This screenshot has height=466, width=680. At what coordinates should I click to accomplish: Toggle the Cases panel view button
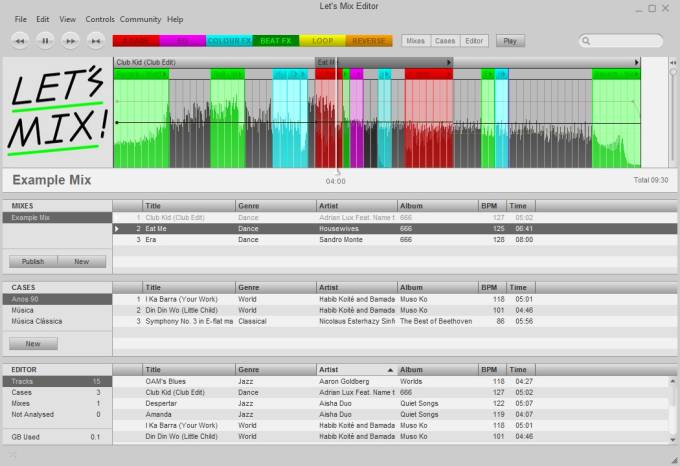tap(445, 41)
